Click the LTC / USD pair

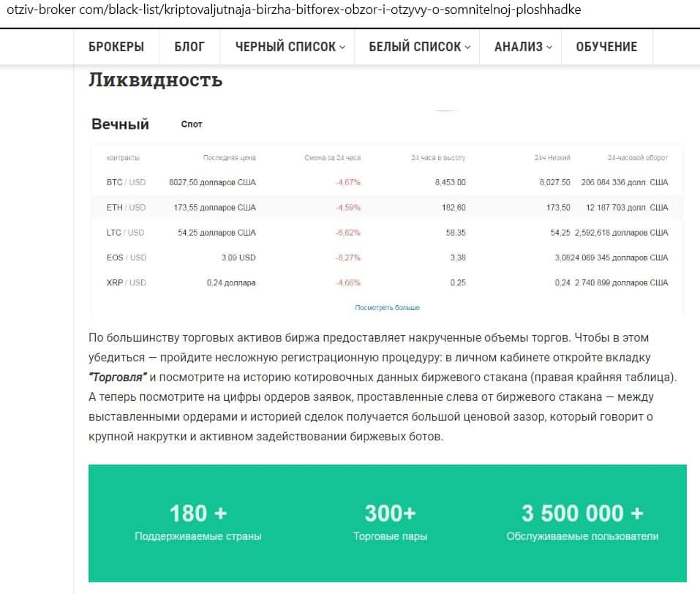(125, 233)
